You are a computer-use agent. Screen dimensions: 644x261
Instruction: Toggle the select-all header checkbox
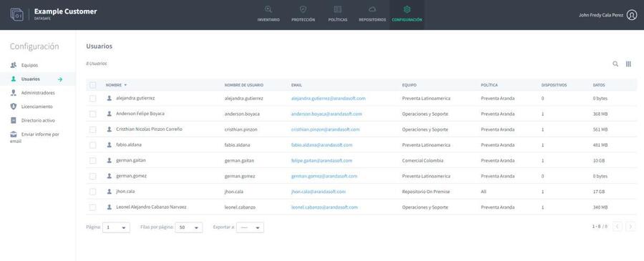click(93, 85)
